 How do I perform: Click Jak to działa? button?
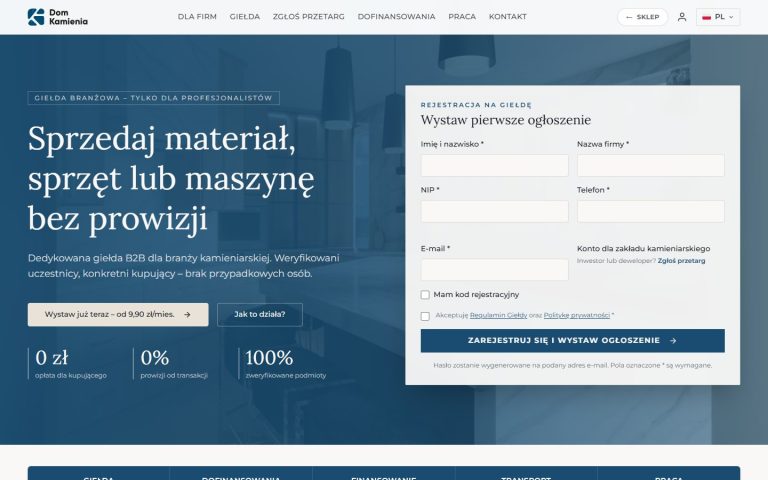(260, 314)
